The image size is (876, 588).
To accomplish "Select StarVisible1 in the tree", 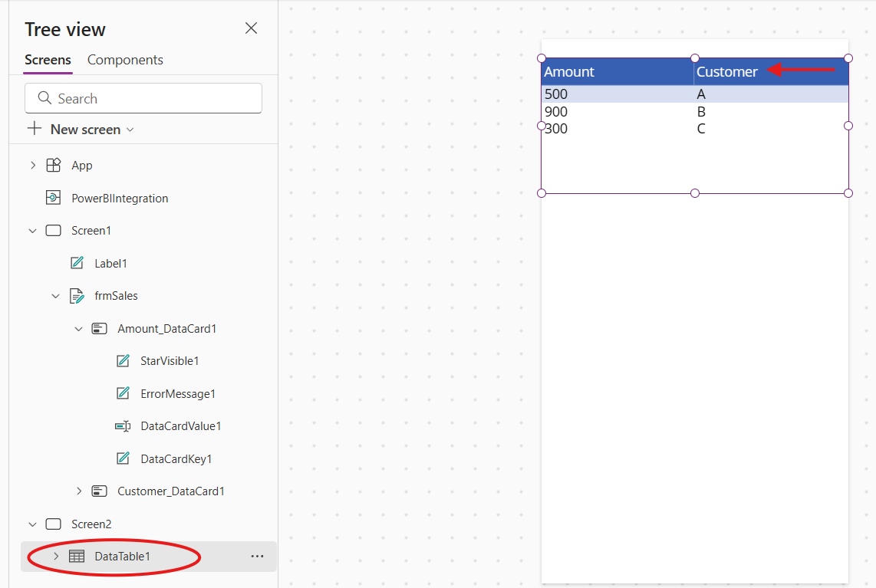I will (170, 361).
